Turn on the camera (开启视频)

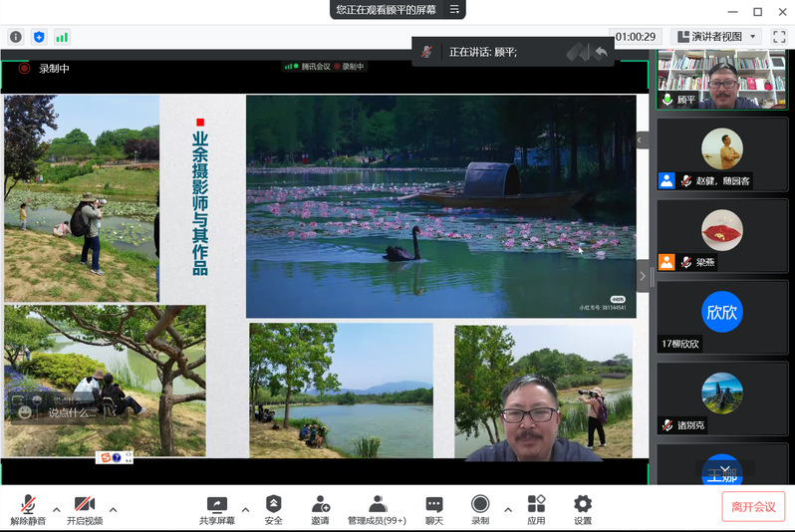coord(85,509)
